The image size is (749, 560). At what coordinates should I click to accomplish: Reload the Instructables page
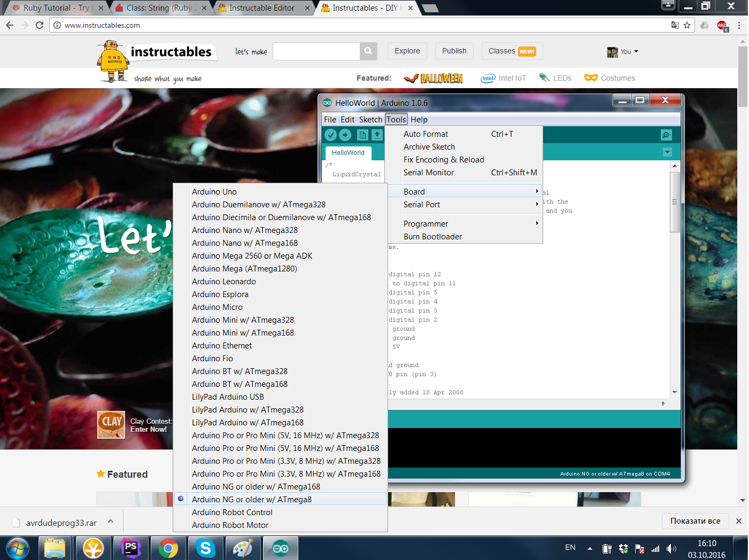click(40, 25)
